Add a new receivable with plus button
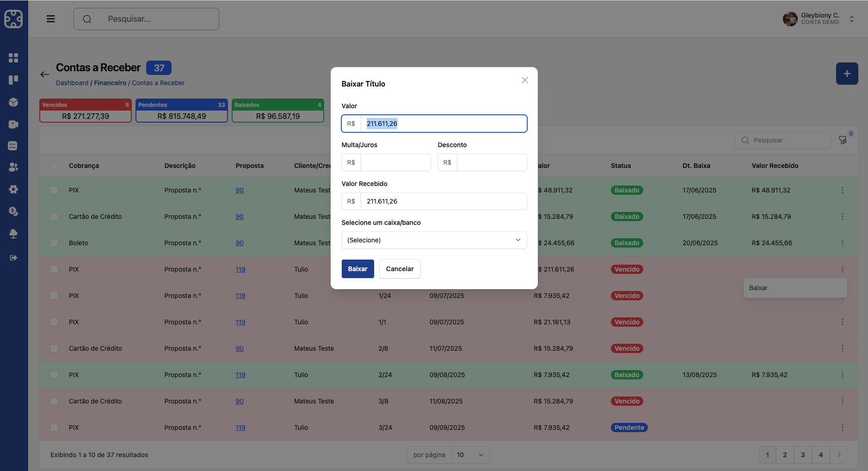This screenshot has height=471, width=868. click(x=847, y=74)
